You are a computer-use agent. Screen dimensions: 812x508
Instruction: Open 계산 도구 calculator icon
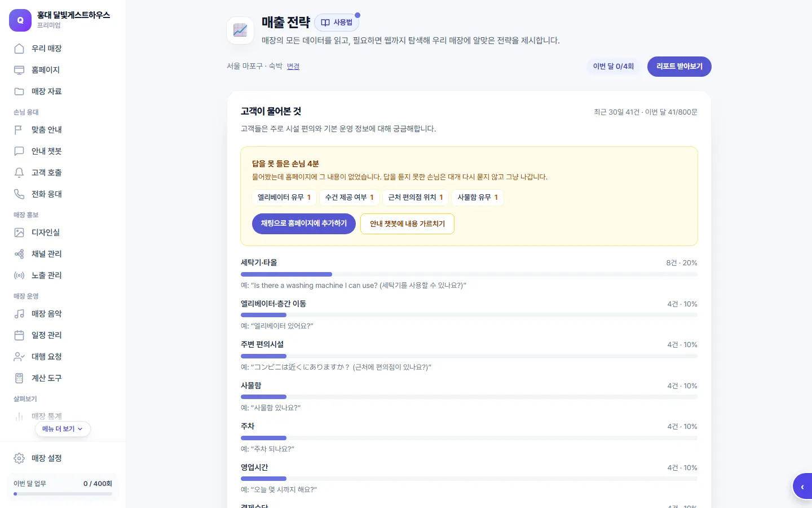[x=19, y=378]
